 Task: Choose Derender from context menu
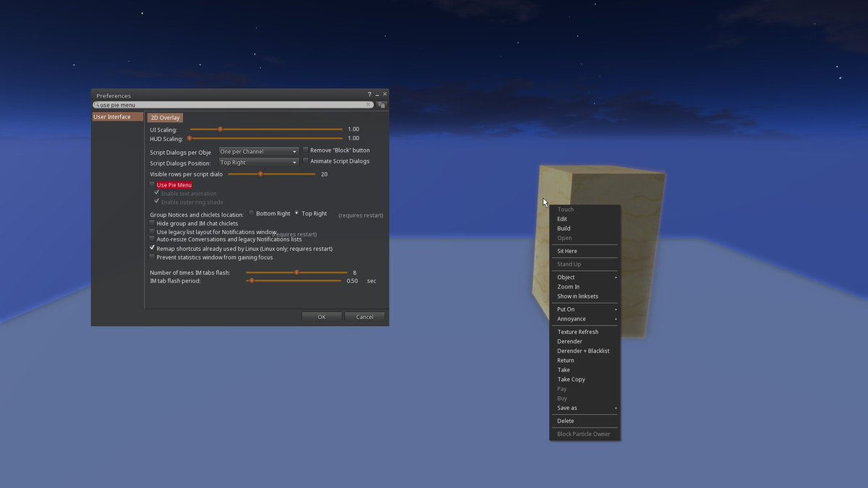584,341
